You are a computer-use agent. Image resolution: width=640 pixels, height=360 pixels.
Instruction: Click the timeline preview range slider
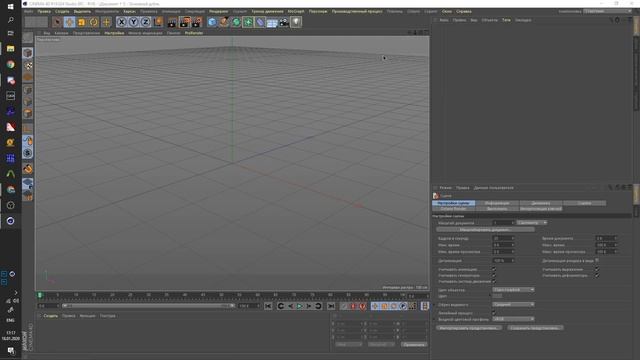(x=149, y=306)
